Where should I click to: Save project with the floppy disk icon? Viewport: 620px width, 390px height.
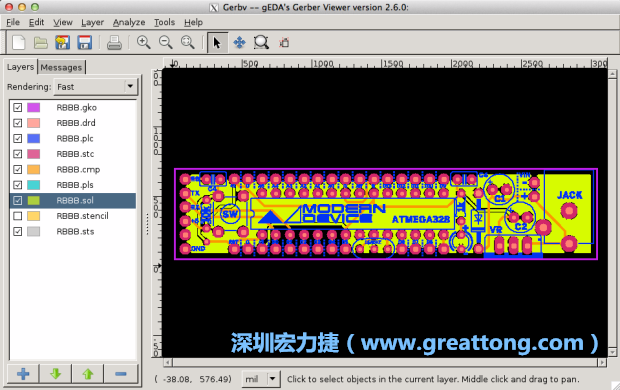pyautogui.click(x=84, y=42)
